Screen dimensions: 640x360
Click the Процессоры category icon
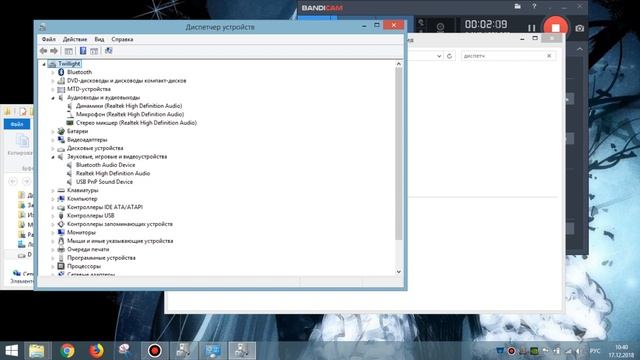(x=61, y=266)
